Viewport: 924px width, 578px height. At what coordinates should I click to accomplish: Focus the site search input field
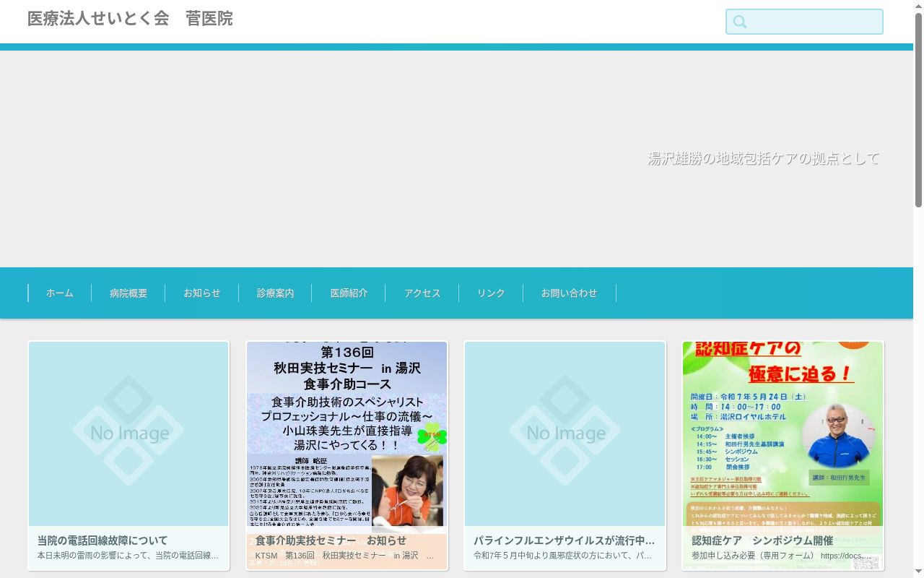coord(804,22)
